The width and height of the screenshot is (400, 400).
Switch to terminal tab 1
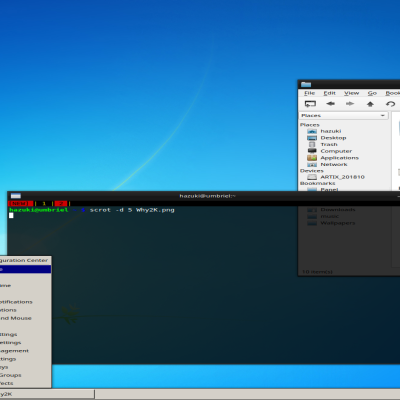44,203
